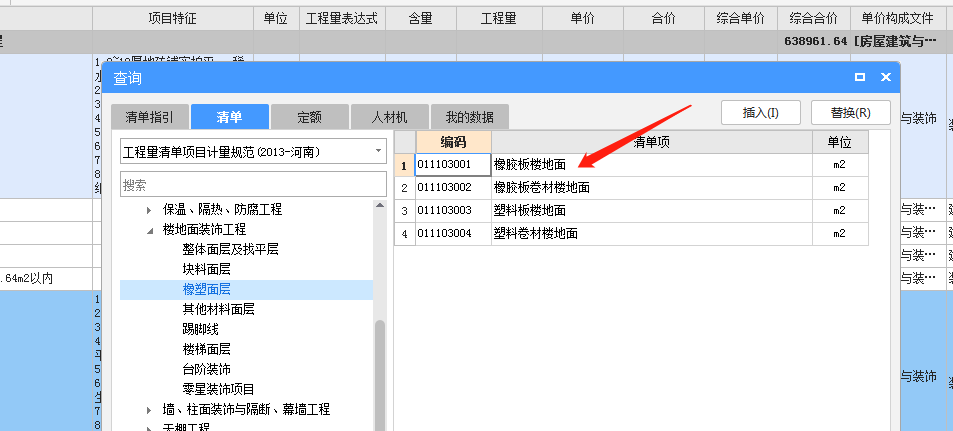Image resolution: width=953 pixels, height=431 pixels.
Task: Click the 替换(R) button
Action: pos(851,113)
